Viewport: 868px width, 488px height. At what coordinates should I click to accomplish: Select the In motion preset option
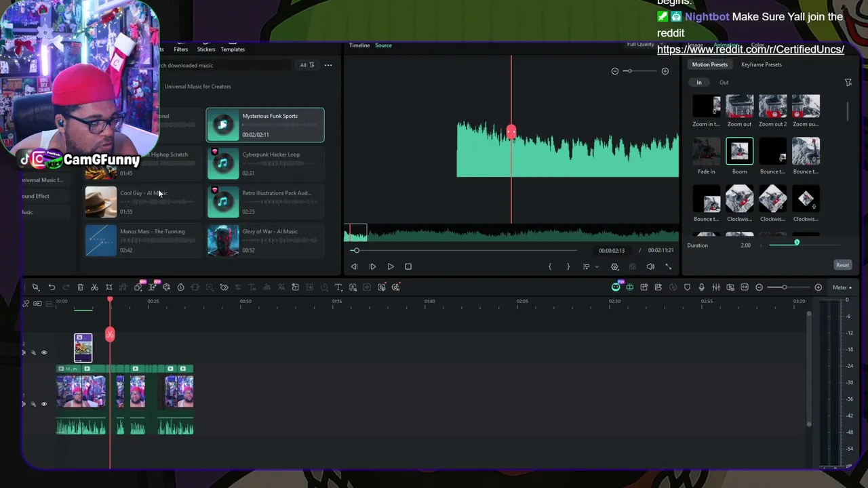pyautogui.click(x=699, y=83)
